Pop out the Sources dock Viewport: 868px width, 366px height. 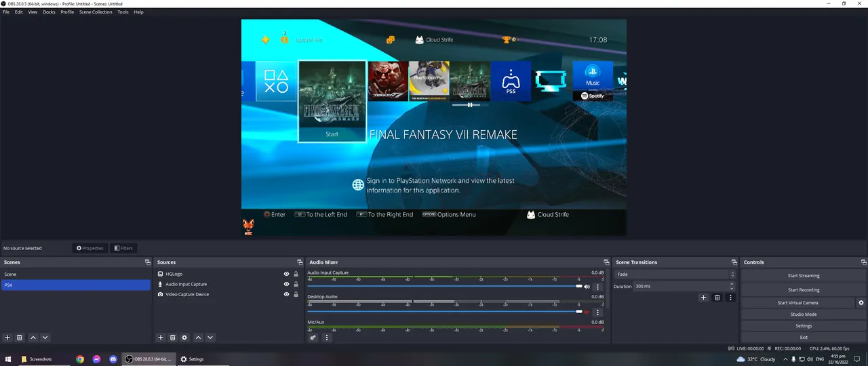[x=300, y=262]
